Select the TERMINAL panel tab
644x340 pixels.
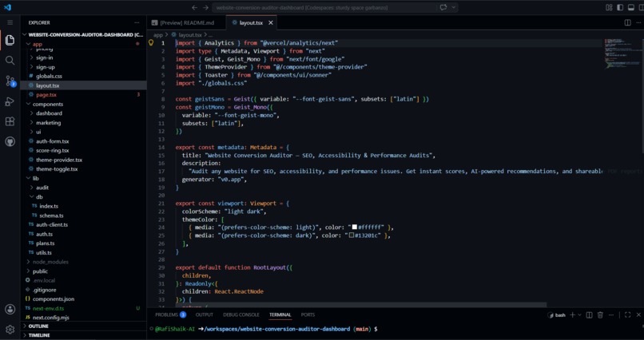280,315
